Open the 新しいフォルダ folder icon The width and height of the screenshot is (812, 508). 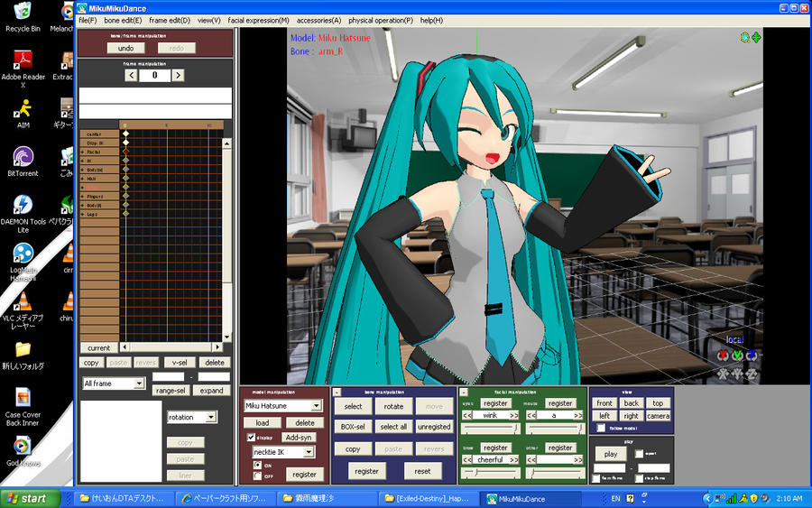[23, 356]
